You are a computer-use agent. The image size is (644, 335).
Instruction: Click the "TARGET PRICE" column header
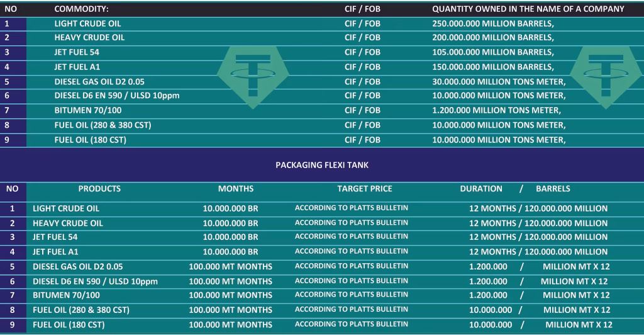pyautogui.click(x=364, y=189)
